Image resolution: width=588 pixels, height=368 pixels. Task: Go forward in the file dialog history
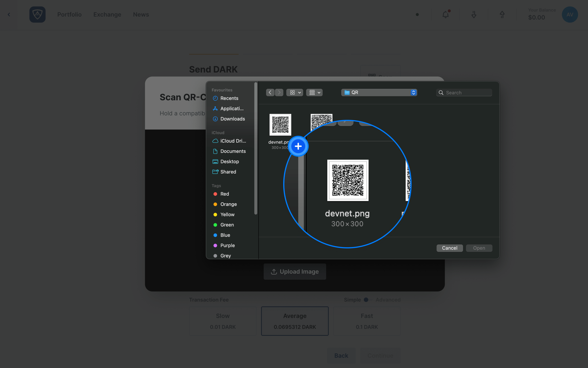279,92
